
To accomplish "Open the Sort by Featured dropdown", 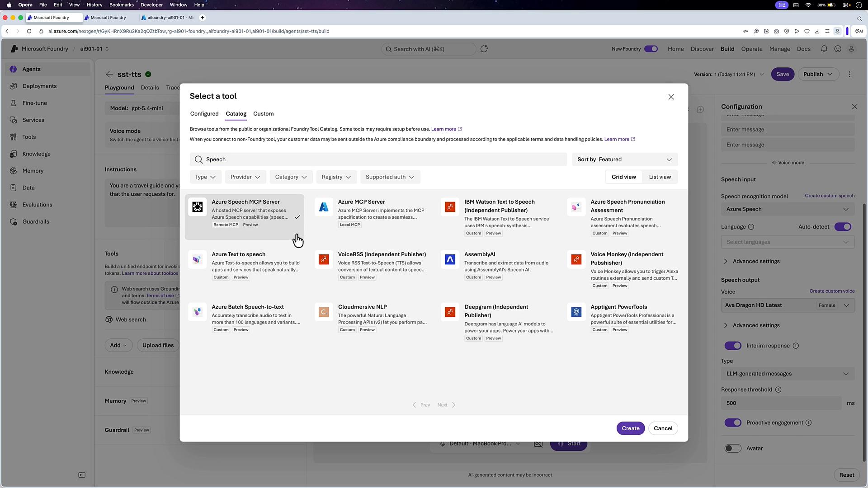I will (625, 160).
